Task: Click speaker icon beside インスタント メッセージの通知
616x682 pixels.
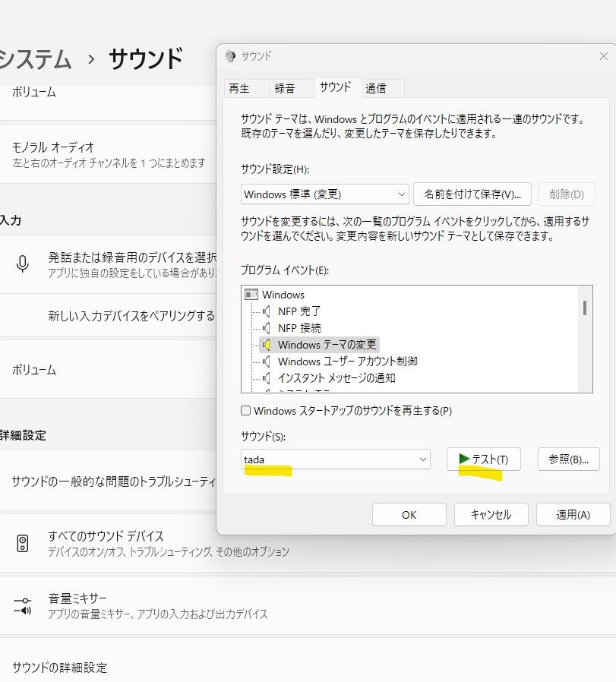Action: pyautogui.click(x=267, y=377)
